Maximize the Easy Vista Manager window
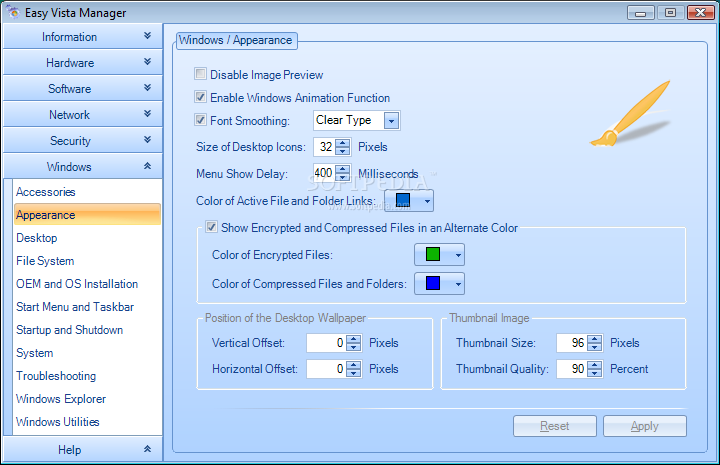The height and width of the screenshot is (465, 720). [x=670, y=13]
